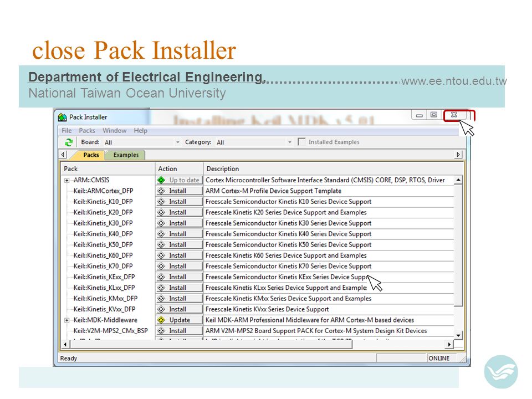Click Up to date button for ARM::CMSIS
532x399 pixels.
click(180, 180)
